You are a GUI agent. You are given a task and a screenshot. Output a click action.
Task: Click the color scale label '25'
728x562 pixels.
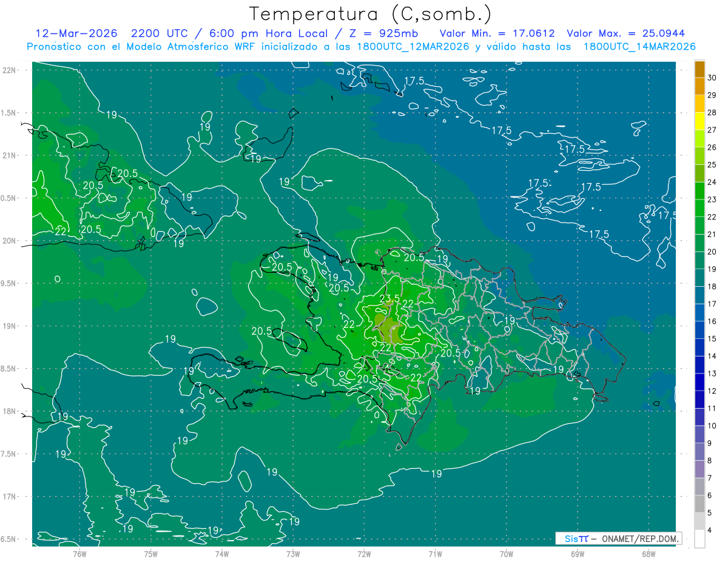tap(712, 164)
